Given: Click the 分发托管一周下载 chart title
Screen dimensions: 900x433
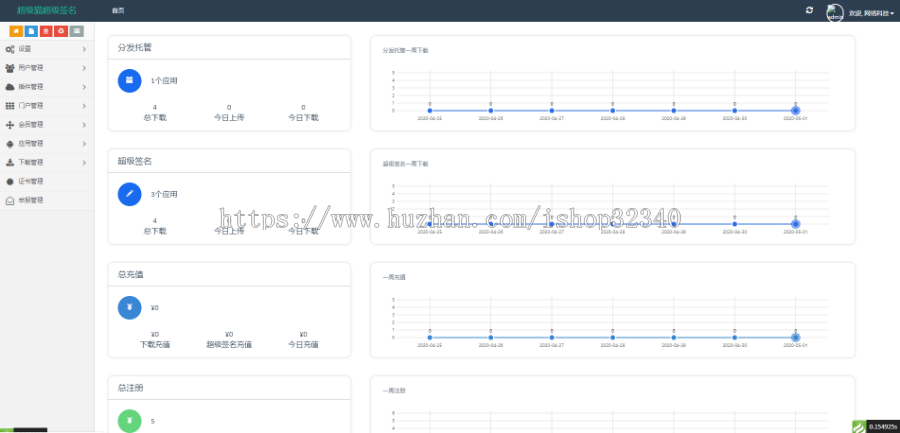Looking at the screenshot, I should pyautogui.click(x=405, y=51).
